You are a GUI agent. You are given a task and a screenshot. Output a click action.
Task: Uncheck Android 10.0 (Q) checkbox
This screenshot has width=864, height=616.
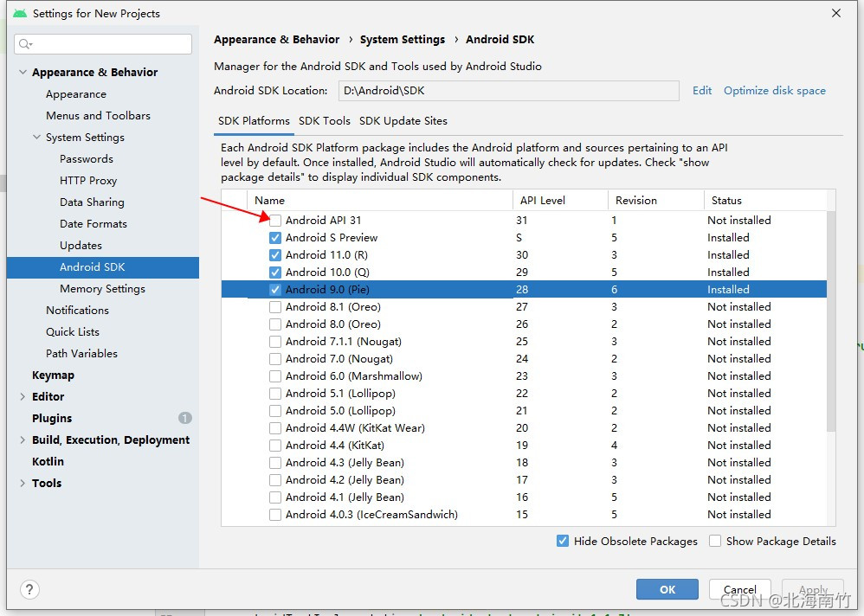click(x=275, y=273)
